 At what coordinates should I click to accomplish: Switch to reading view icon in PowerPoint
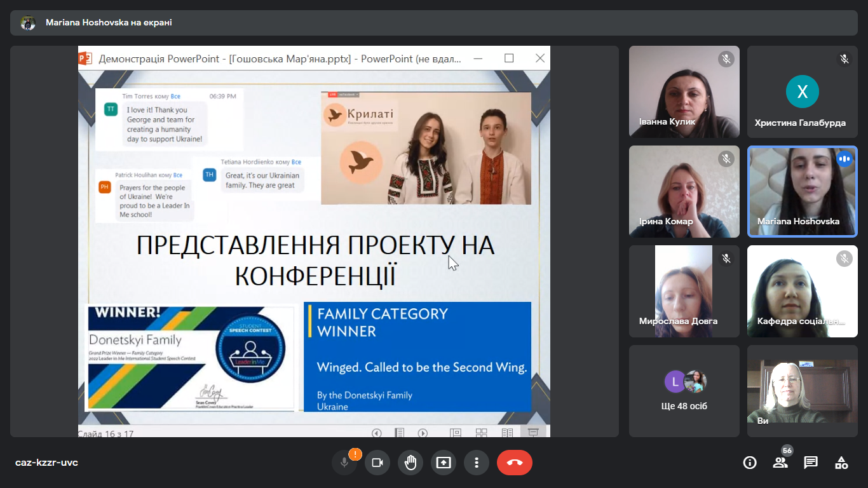(507, 433)
